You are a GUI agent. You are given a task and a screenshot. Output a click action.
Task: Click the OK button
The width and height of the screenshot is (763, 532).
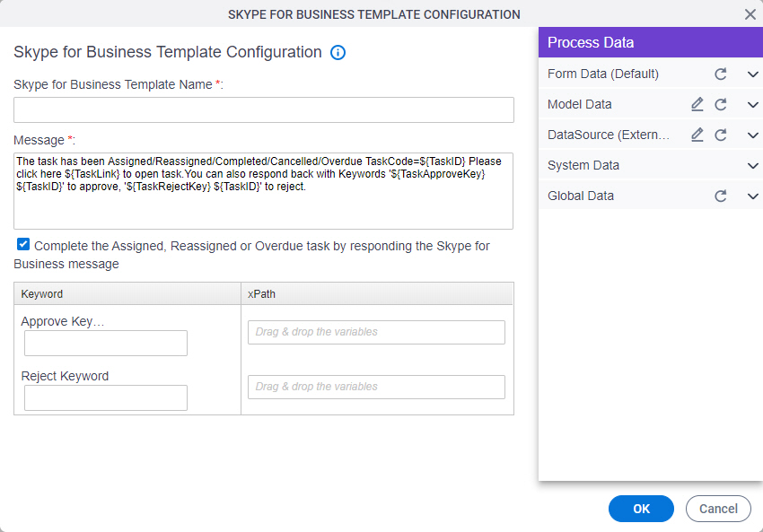(641, 509)
